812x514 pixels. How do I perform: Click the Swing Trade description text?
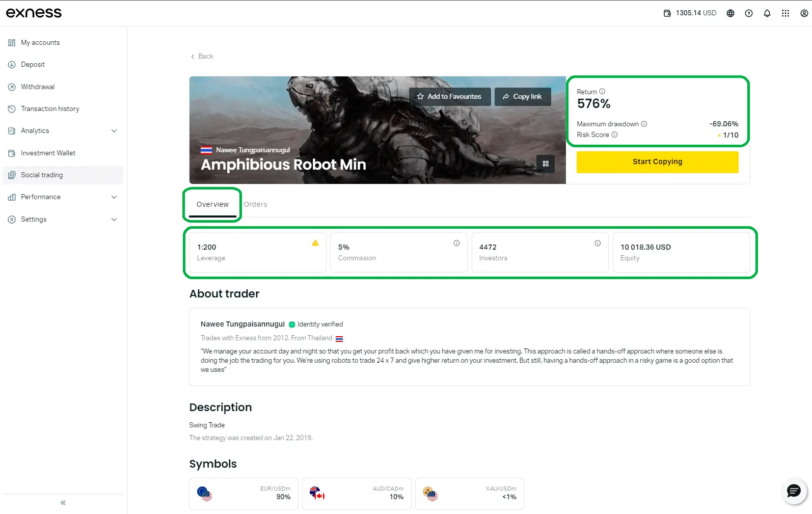pos(207,425)
